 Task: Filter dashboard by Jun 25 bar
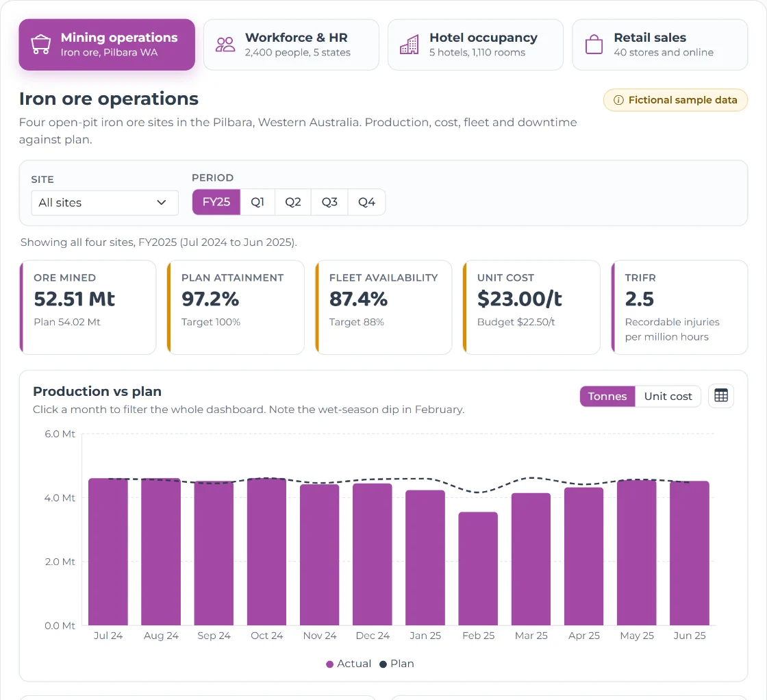(689, 553)
